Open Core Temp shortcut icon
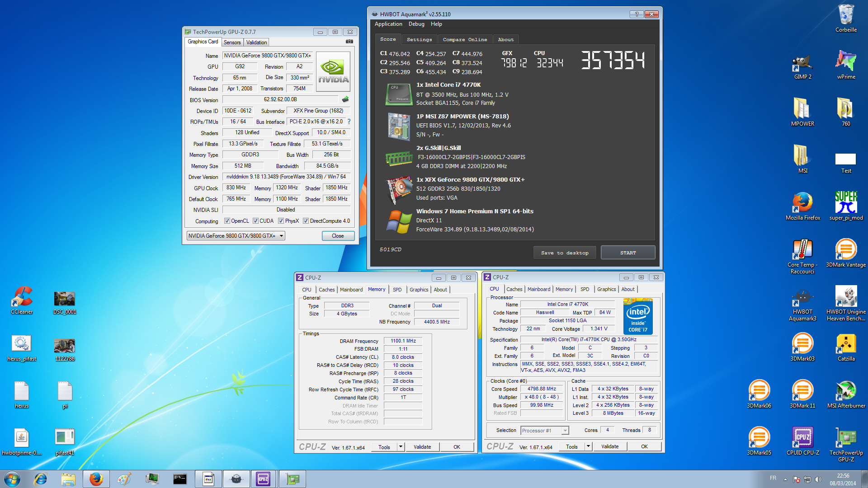This screenshot has width=868, height=488. [802, 256]
